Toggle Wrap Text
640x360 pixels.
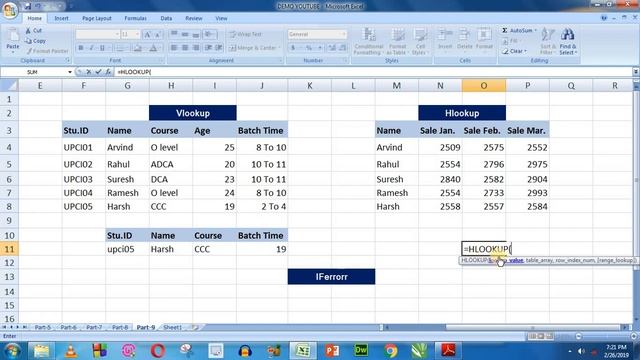245,34
